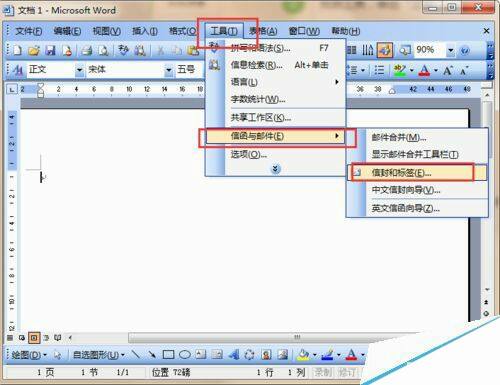Viewport: 500px width, 385px height.
Task: Insert Picture from Drawing toolbar
Action: 283,354
